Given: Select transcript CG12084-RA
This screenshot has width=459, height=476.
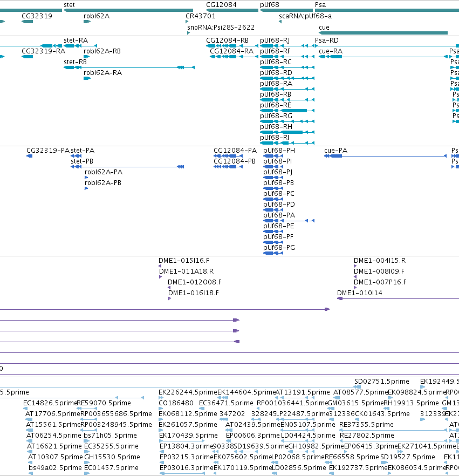Looking at the screenshot, I should point(232,51).
